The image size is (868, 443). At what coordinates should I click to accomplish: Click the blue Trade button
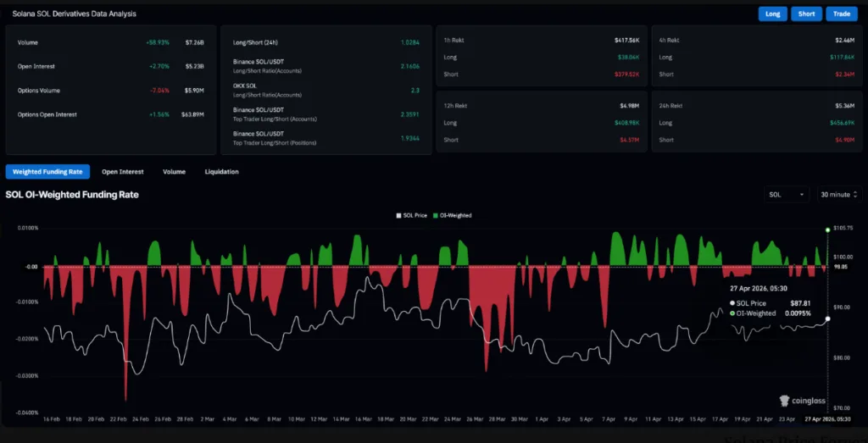(842, 14)
